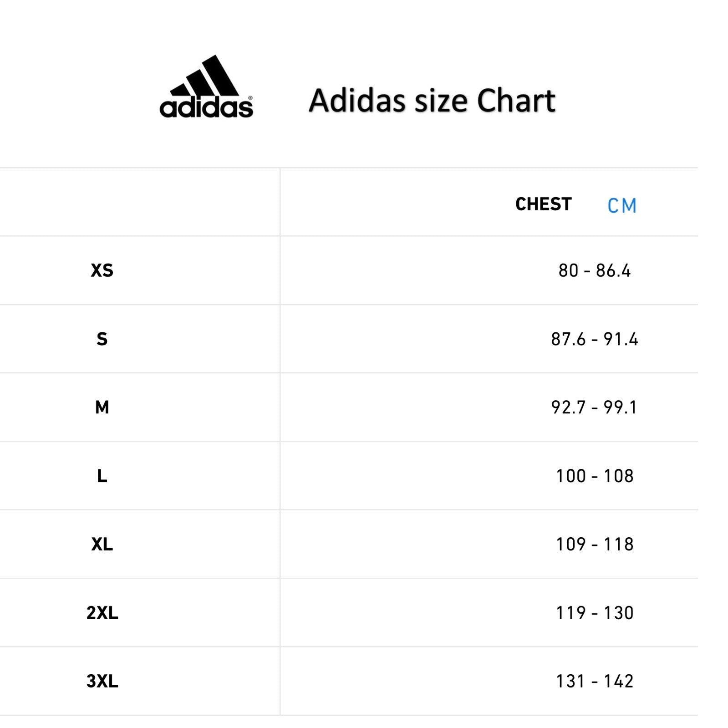Screen dimensions: 728x728
Task: Select the 92.7 - 99.1 chest range
Action: [x=594, y=407]
